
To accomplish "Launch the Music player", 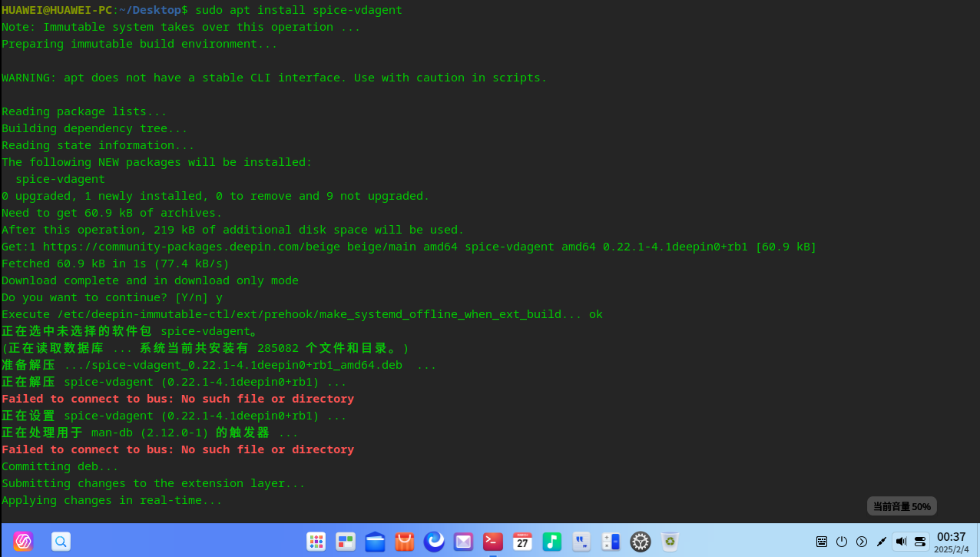I will [552, 542].
